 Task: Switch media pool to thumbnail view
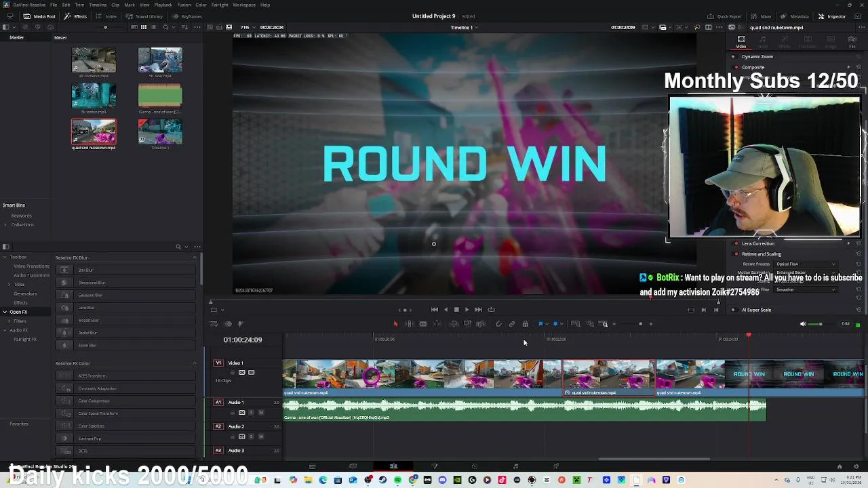[x=144, y=27]
